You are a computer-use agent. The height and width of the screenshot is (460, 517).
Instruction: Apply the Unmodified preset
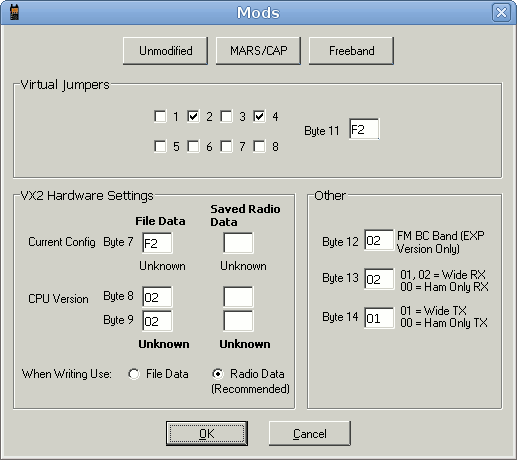[x=166, y=51]
